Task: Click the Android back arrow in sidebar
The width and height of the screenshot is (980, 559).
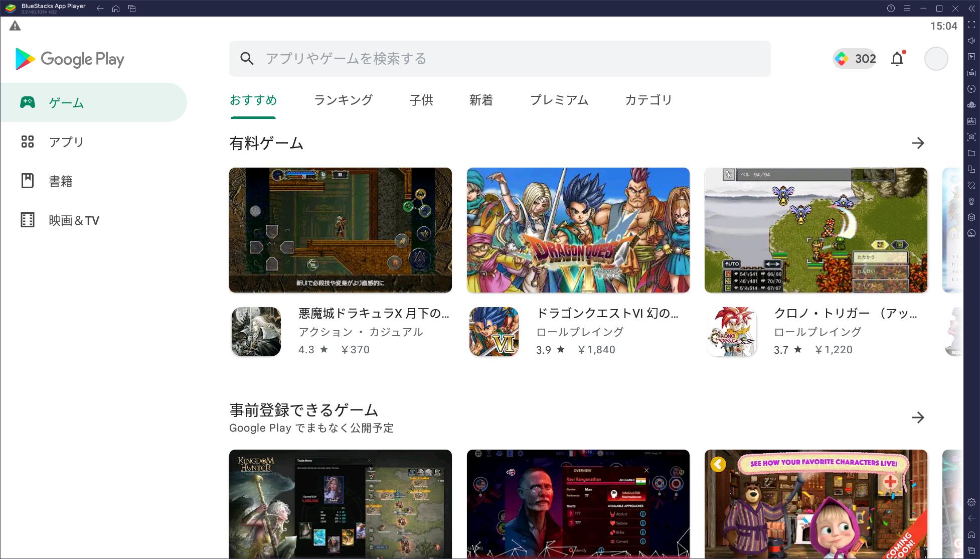Action: click(971, 518)
